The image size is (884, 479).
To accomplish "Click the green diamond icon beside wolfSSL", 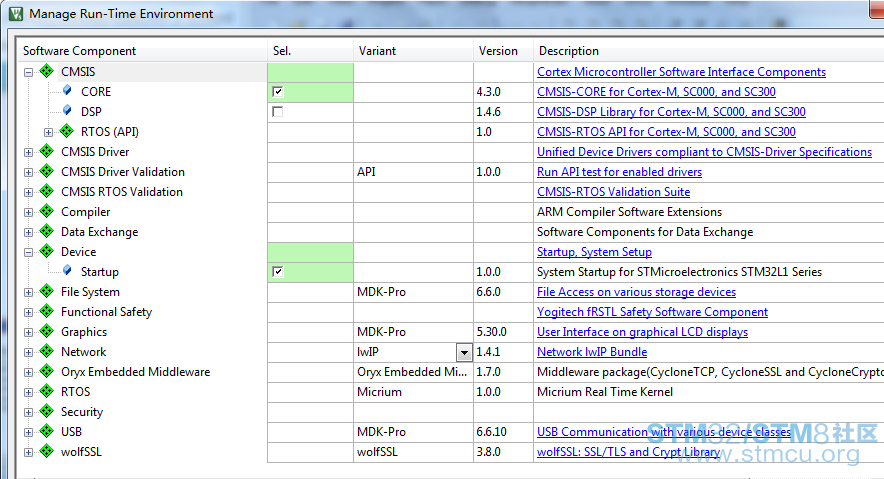I will [x=47, y=451].
